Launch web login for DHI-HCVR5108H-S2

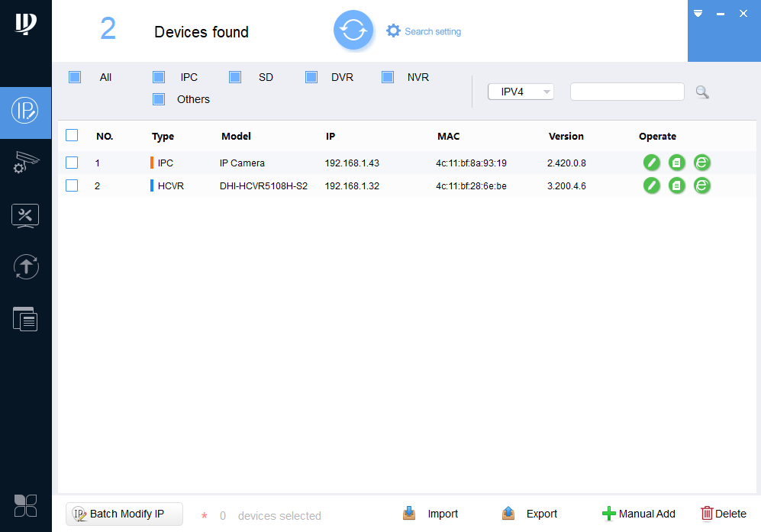click(x=701, y=185)
